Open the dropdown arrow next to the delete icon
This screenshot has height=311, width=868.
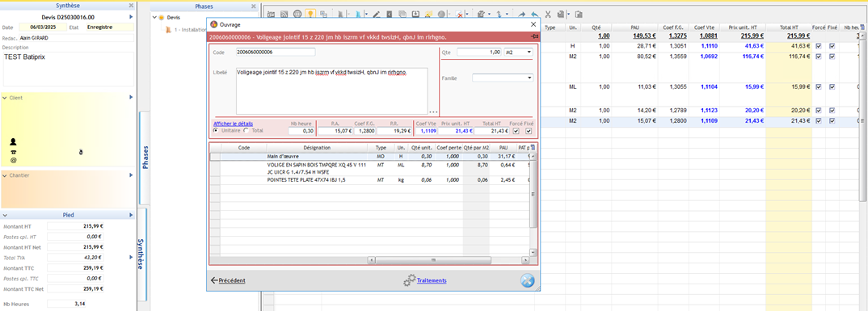click(x=467, y=14)
